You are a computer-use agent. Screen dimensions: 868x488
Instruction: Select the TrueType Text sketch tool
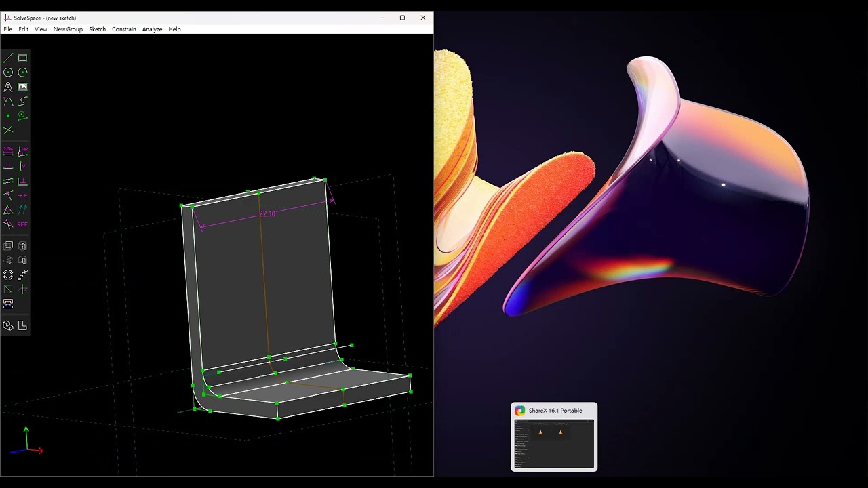click(8, 87)
